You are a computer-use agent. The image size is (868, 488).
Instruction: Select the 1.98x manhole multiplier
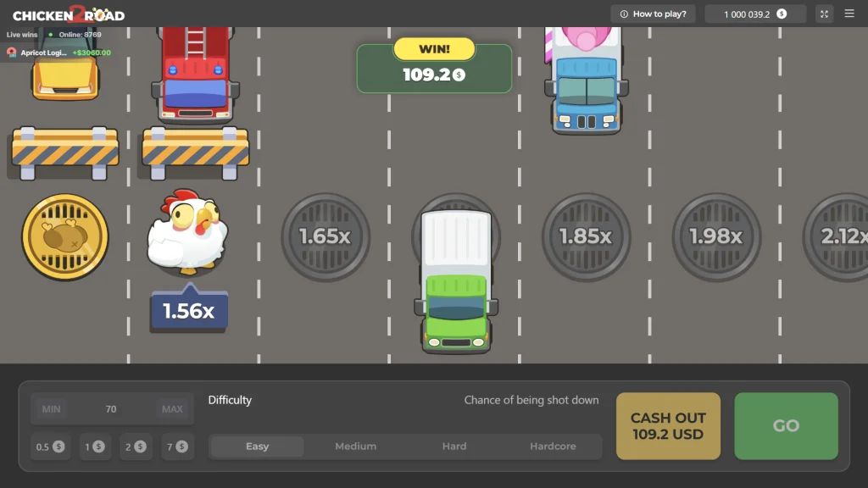click(x=716, y=237)
